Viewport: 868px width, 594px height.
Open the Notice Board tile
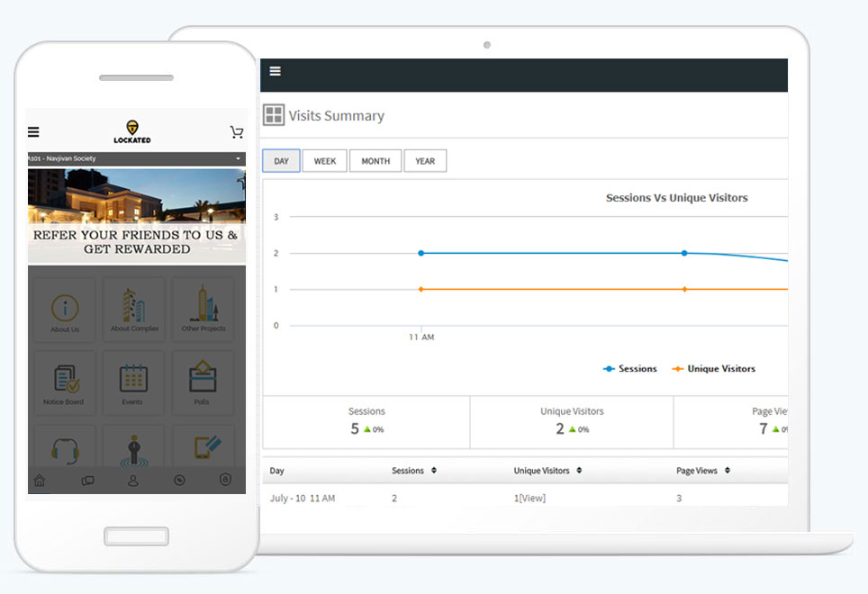click(x=65, y=382)
